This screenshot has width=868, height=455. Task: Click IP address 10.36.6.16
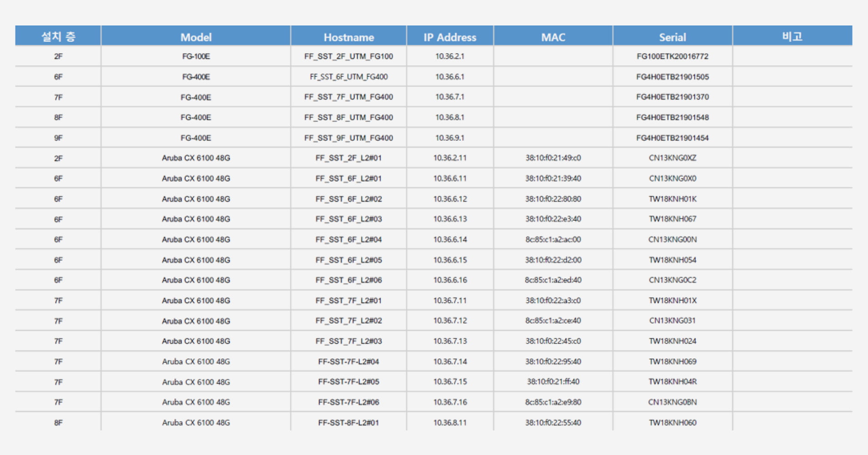(450, 280)
